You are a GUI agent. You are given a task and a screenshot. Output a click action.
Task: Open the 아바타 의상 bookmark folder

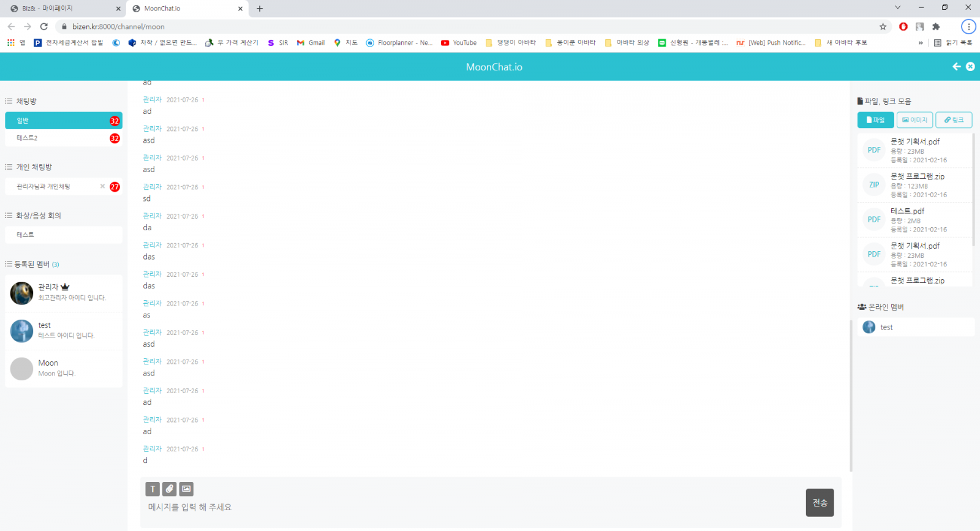[627, 43]
